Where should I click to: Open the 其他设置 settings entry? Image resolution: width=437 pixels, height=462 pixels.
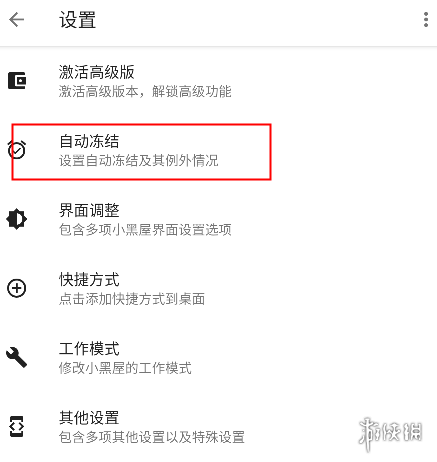pyautogui.click(x=218, y=427)
